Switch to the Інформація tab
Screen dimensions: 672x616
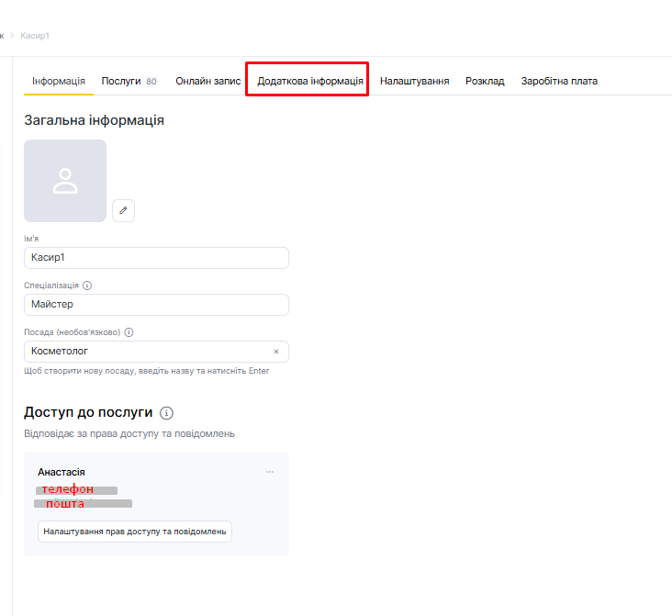pos(59,81)
